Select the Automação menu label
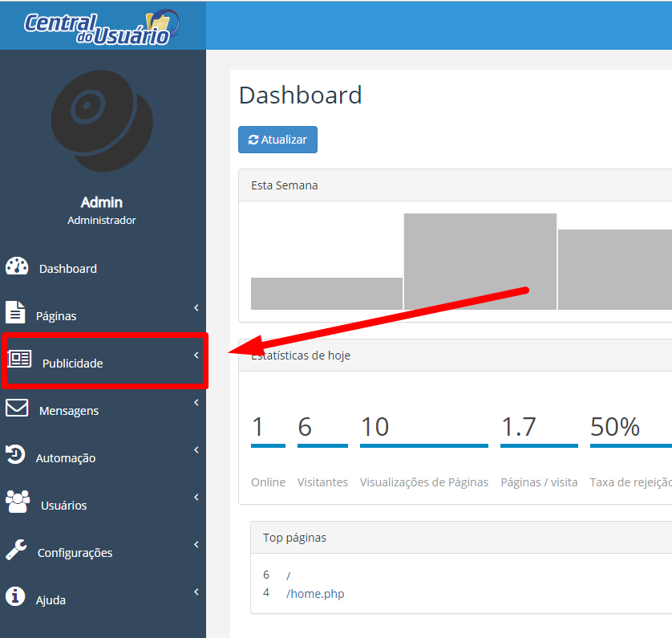 point(66,458)
